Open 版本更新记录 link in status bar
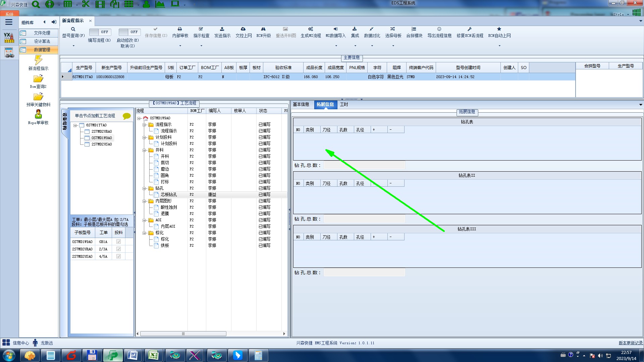644x362 pixels. pos(630,343)
